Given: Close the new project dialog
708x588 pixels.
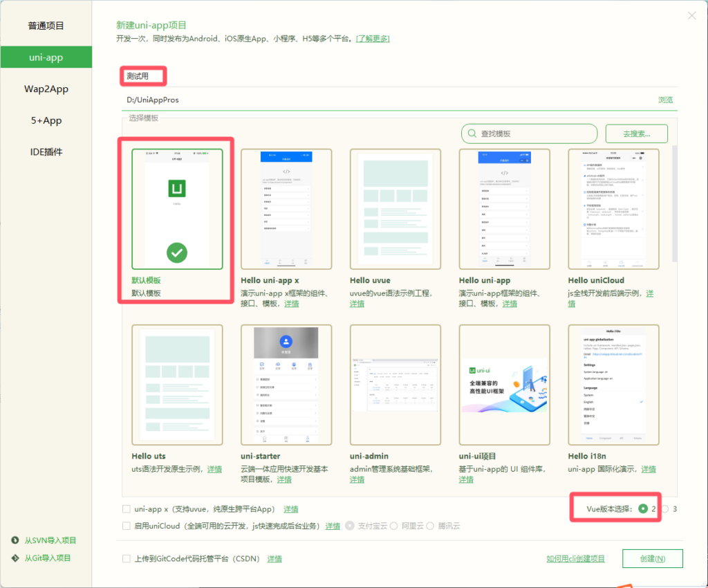Looking at the screenshot, I should point(691,16).
